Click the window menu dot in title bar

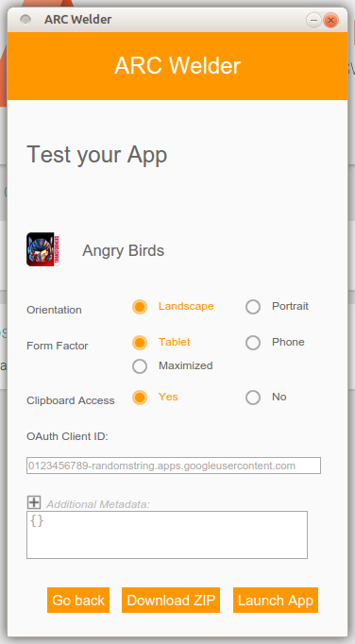(25, 19)
